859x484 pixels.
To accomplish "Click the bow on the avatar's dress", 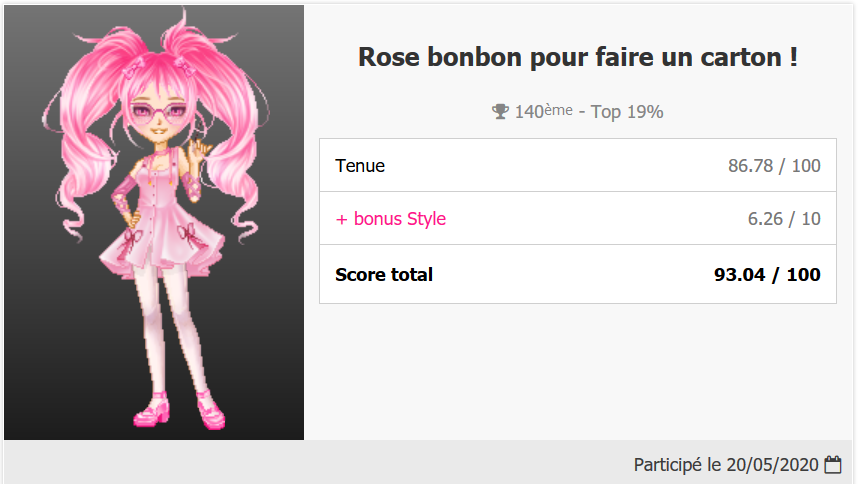I will click(x=187, y=236).
